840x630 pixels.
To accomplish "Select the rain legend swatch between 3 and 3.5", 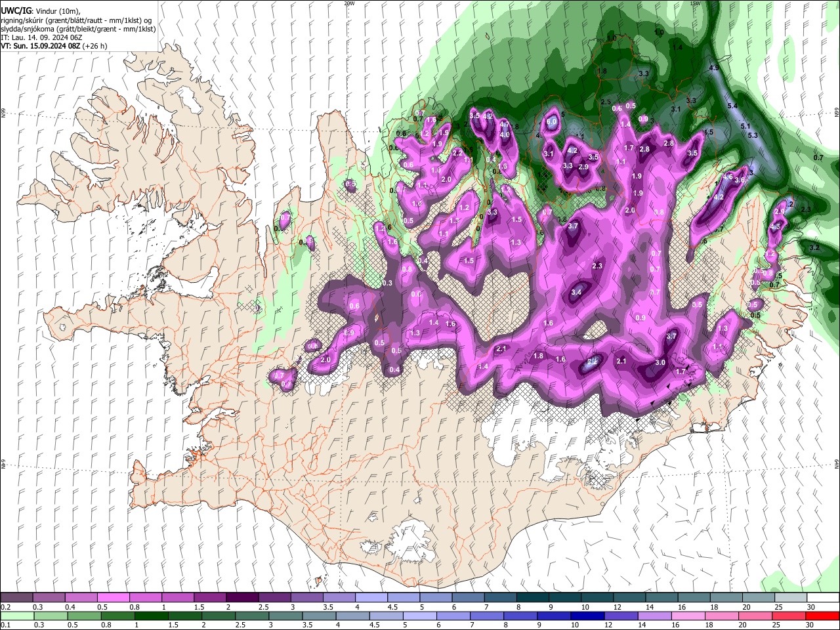I will tap(285, 616).
